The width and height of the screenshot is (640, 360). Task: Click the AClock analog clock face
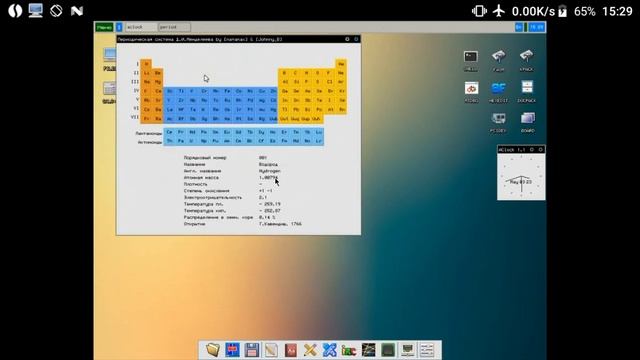[521, 177]
